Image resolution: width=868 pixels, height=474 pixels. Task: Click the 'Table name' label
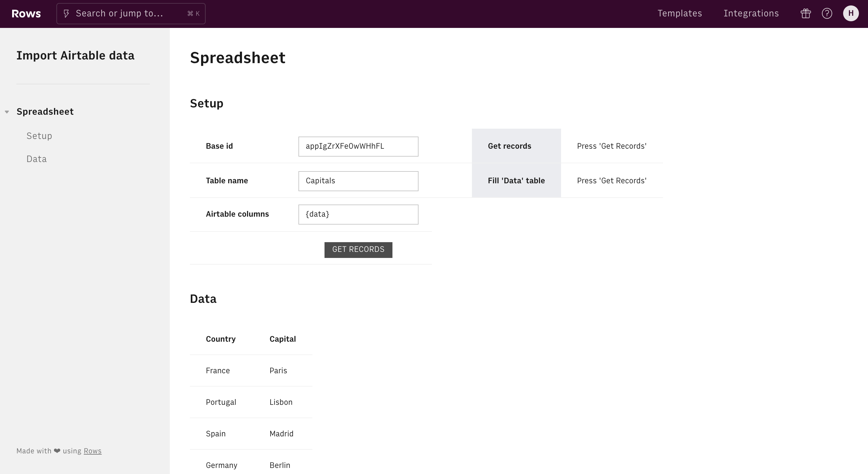[x=227, y=181]
